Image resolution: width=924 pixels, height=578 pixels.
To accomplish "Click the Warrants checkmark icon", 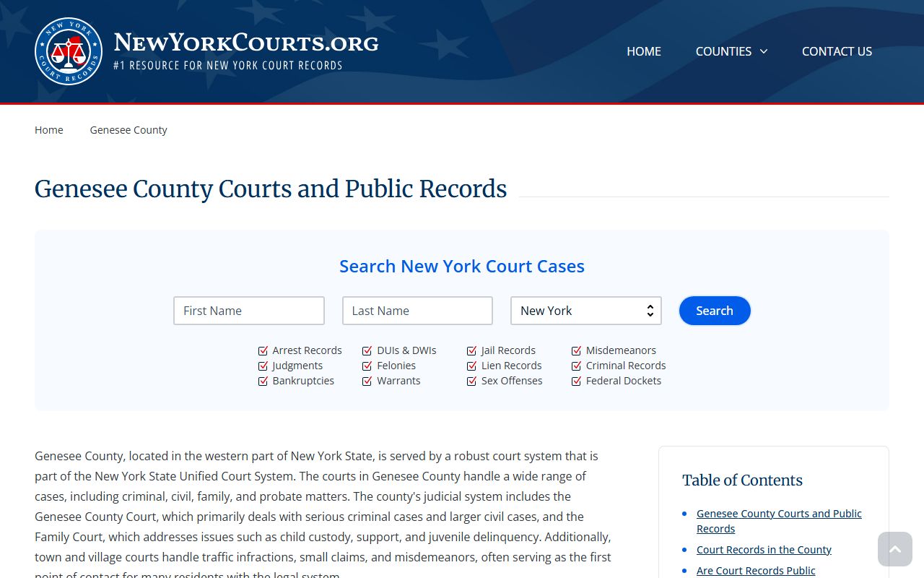I will point(367,381).
